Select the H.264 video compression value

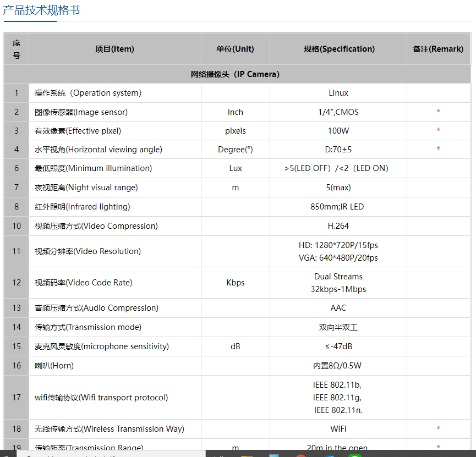point(338,226)
